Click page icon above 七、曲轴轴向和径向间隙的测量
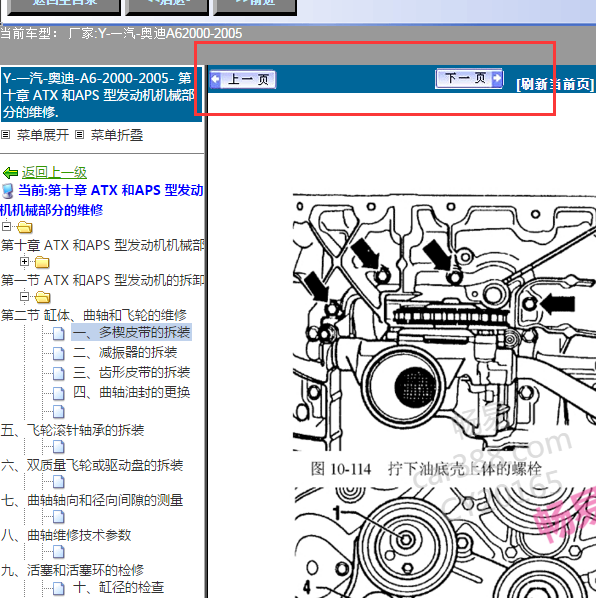This screenshot has height=598, width=596. click(x=59, y=482)
